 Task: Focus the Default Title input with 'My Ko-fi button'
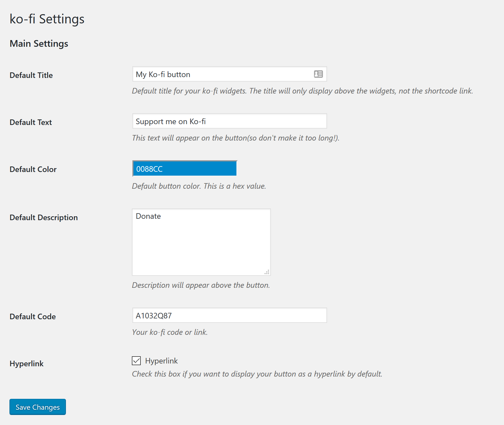tap(229, 74)
